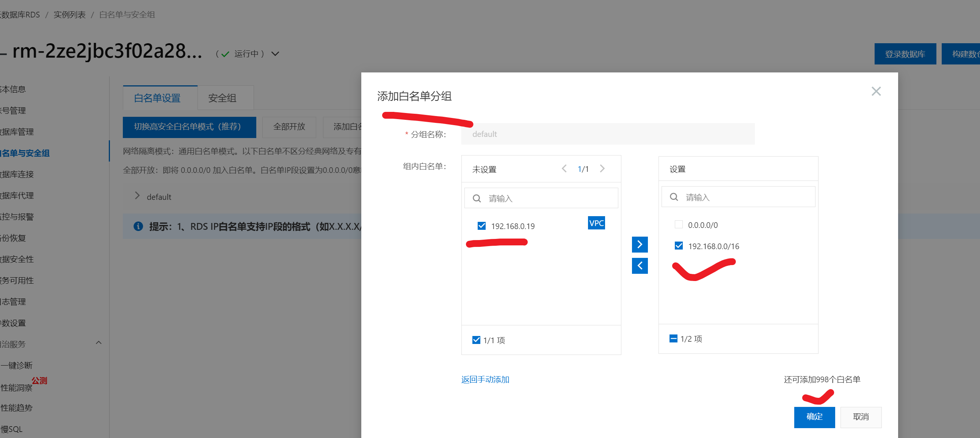The height and width of the screenshot is (438, 980).
Task: Click the info icon beside 提示 message
Action: pyautogui.click(x=138, y=226)
